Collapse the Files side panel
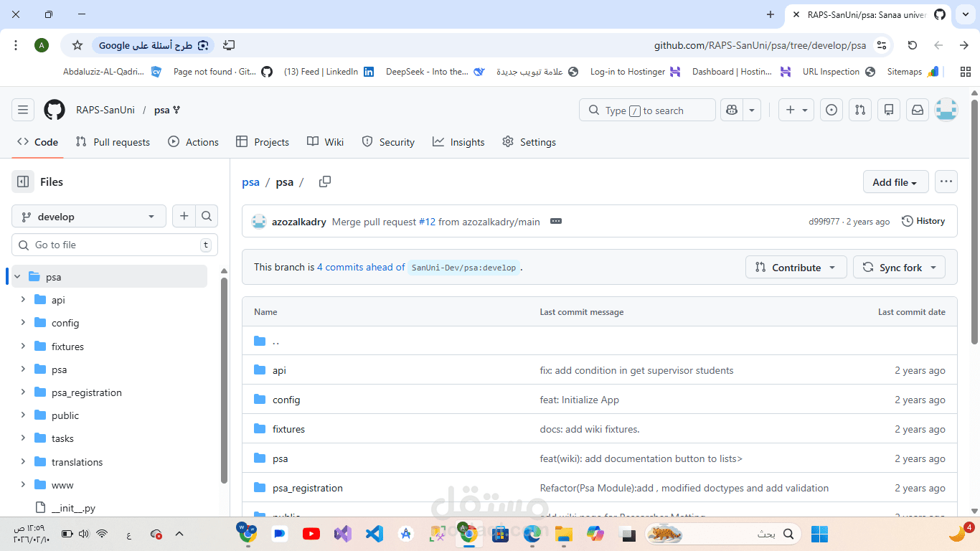The height and width of the screenshot is (551, 980). [23, 182]
